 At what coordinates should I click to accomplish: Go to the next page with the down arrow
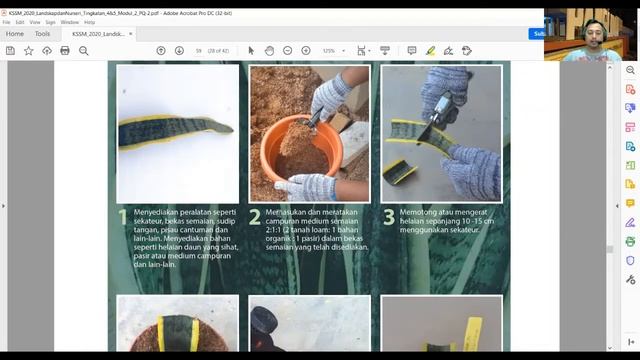click(x=179, y=51)
